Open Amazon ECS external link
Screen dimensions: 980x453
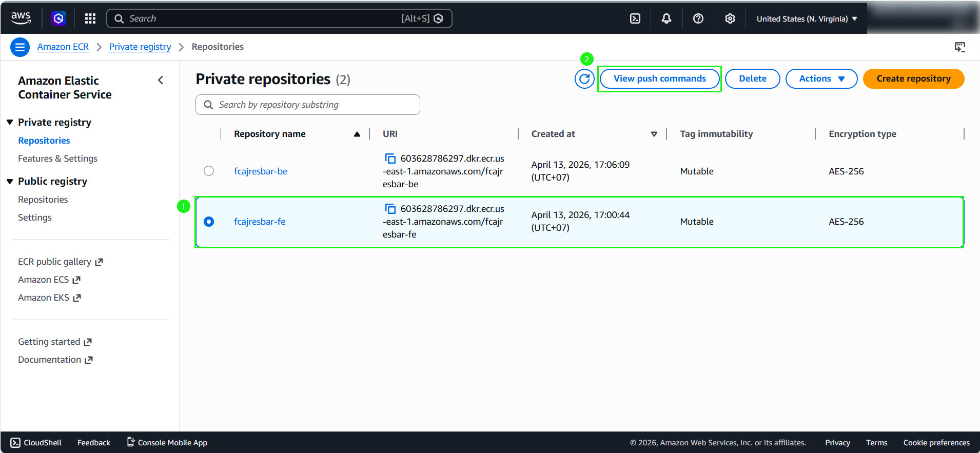click(49, 280)
